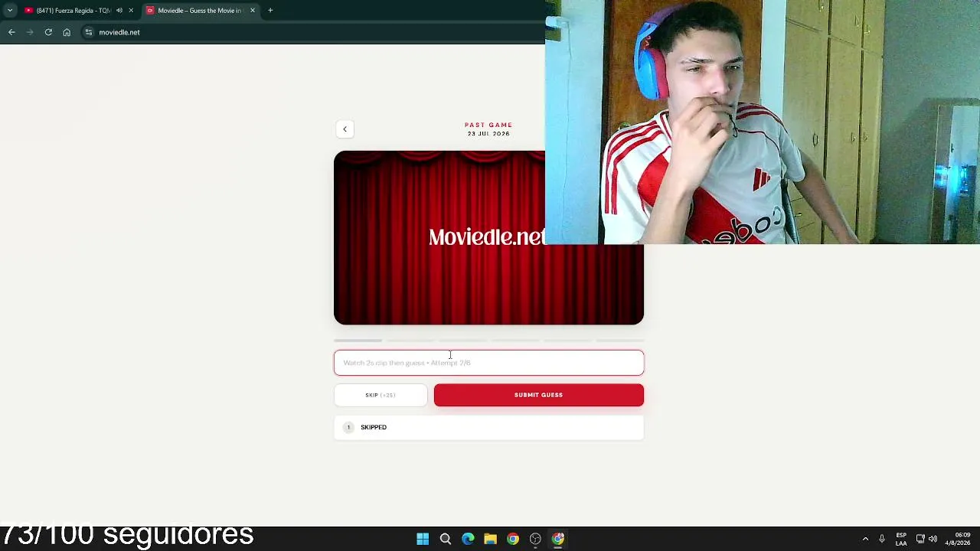Switch to the Fuerza Regida YouTube tab
Image resolution: width=980 pixels, height=551 pixels.
[x=73, y=11]
